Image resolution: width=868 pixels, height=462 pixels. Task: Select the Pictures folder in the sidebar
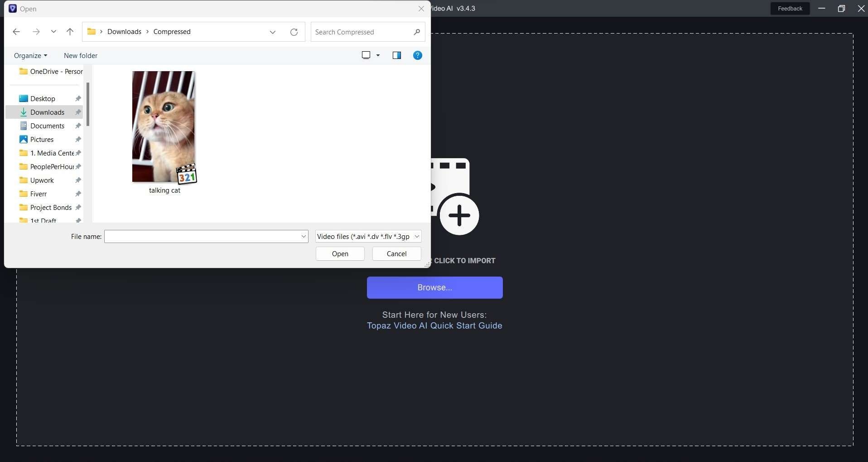pyautogui.click(x=42, y=139)
